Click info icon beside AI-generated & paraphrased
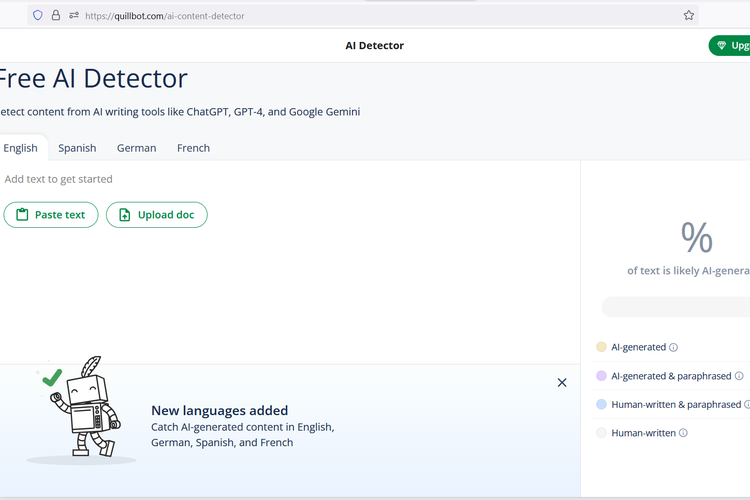 point(739,377)
